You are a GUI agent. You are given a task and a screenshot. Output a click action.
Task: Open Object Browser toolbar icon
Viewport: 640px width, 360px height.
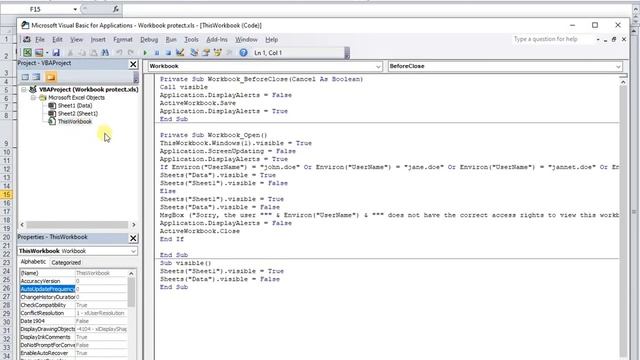coord(218,53)
